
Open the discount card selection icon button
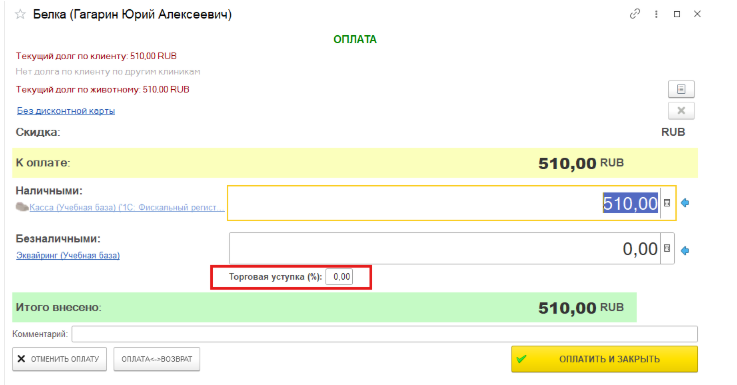pyautogui.click(x=681, y=89)
